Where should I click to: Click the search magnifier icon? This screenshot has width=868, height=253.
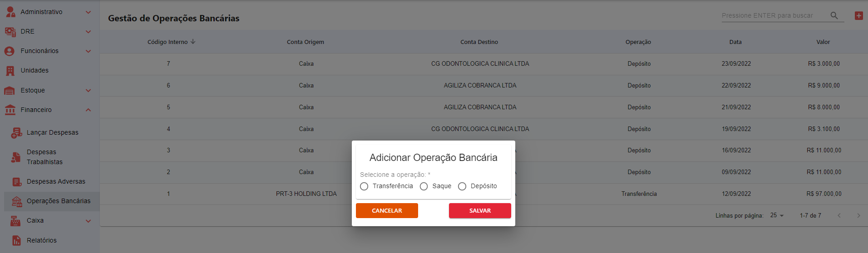click(834, 15)
